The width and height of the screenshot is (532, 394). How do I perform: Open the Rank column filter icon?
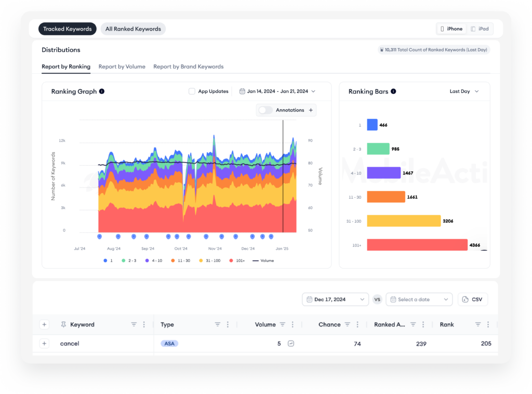tap(478, 324)
